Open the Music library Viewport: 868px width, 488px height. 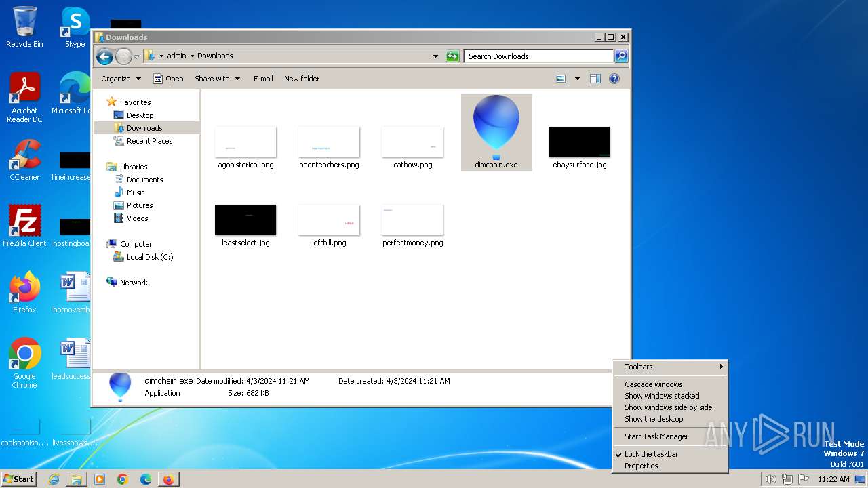[129, 192]
